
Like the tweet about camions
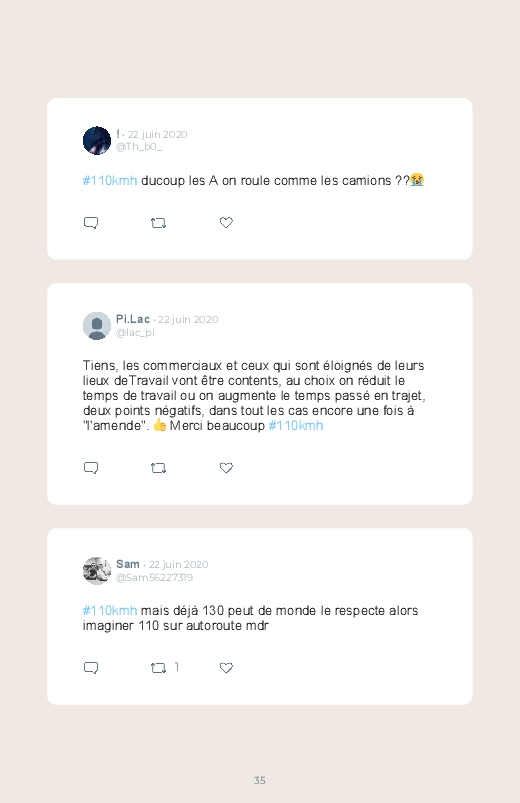click(x=226, y=222)
